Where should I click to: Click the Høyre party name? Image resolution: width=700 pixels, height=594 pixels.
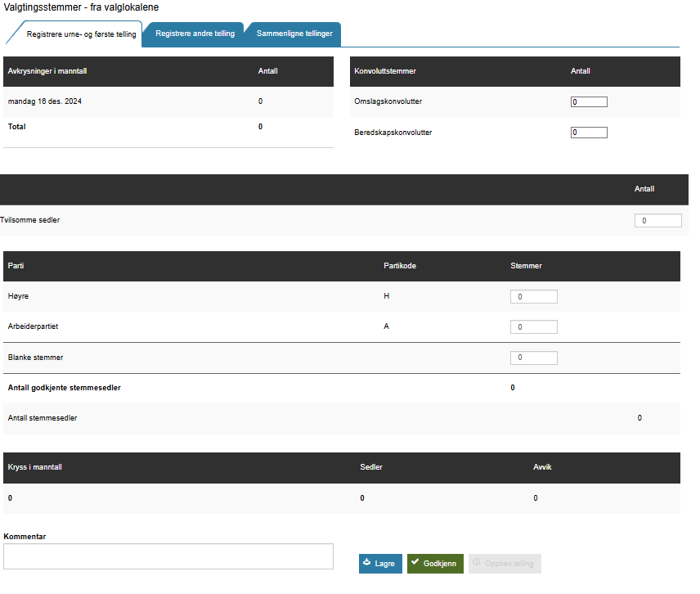(x=18, y=296)
